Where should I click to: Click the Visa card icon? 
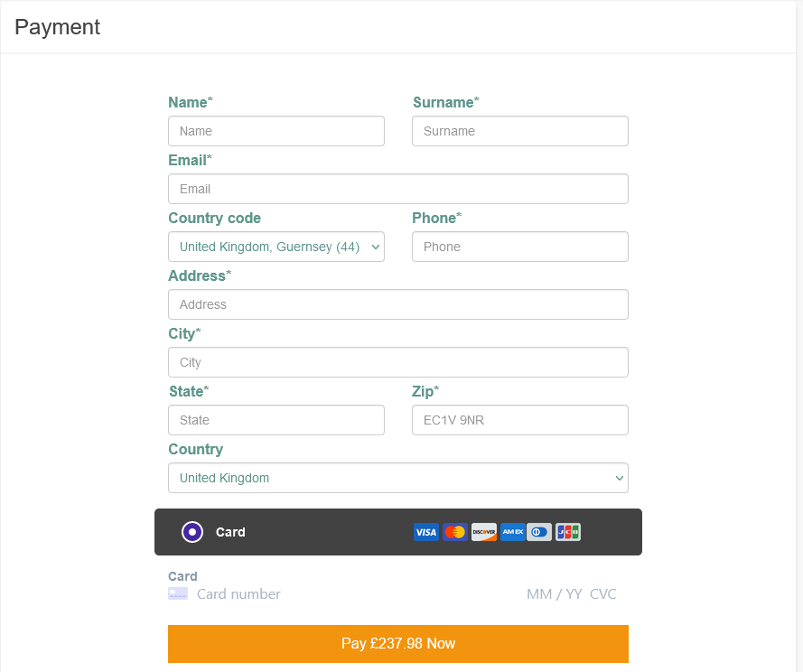425,532
